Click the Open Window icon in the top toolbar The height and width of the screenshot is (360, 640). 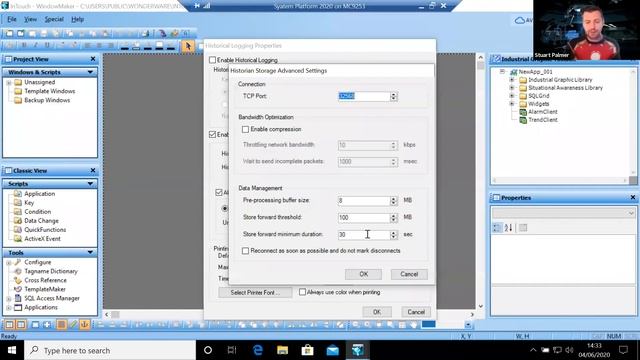pyautogui.click(x=21, y=33)
